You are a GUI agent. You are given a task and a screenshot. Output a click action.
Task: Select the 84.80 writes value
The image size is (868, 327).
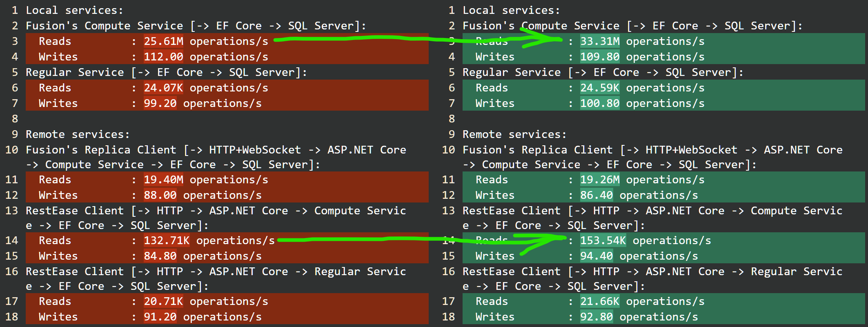160,256
